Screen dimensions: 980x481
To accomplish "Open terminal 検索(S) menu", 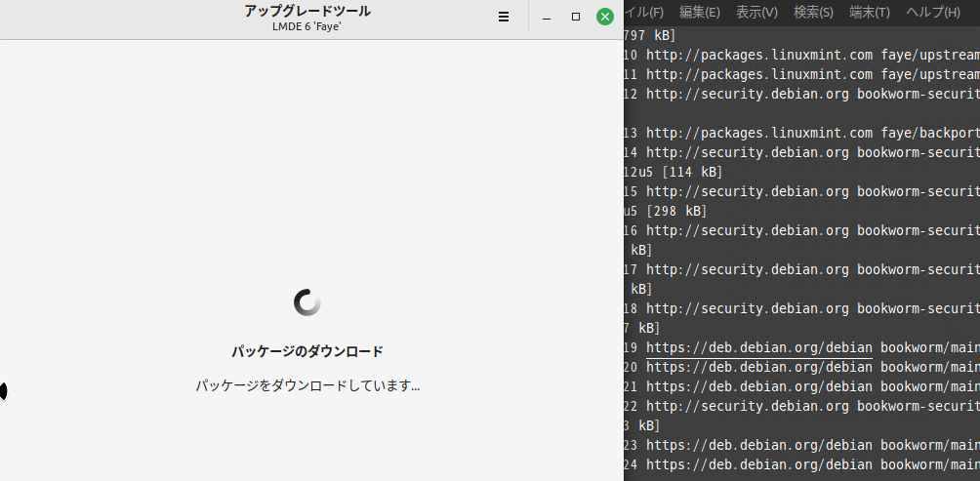I will click(813, 13).
